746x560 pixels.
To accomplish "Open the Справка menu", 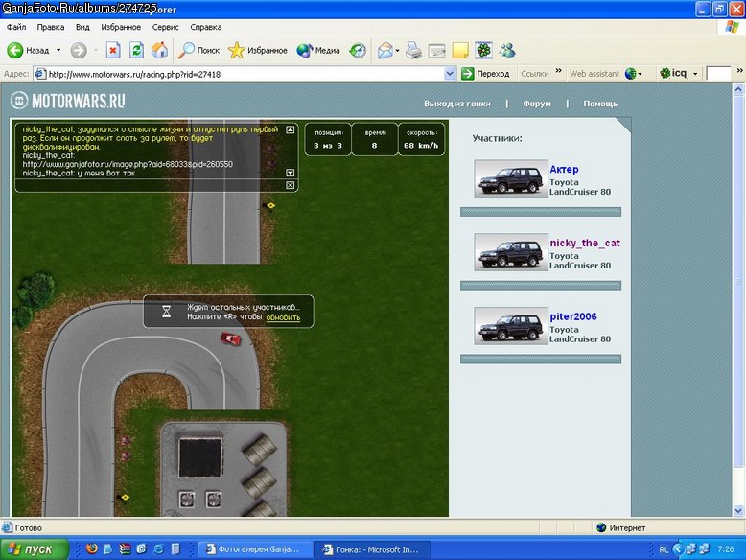I will tap(206, 27).
